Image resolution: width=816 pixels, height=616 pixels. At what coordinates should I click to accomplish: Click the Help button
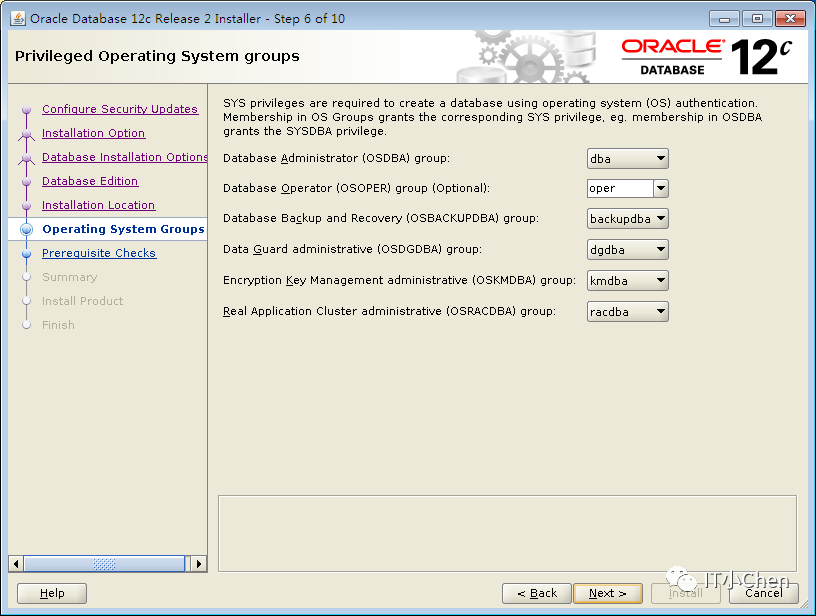click(x=52, y=593)
